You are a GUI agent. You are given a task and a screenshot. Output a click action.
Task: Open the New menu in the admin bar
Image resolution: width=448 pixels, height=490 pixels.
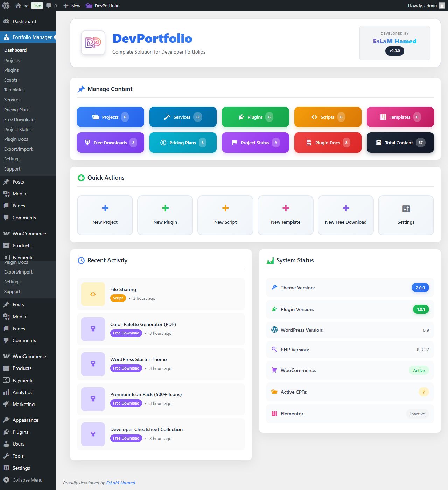[72, 6]
